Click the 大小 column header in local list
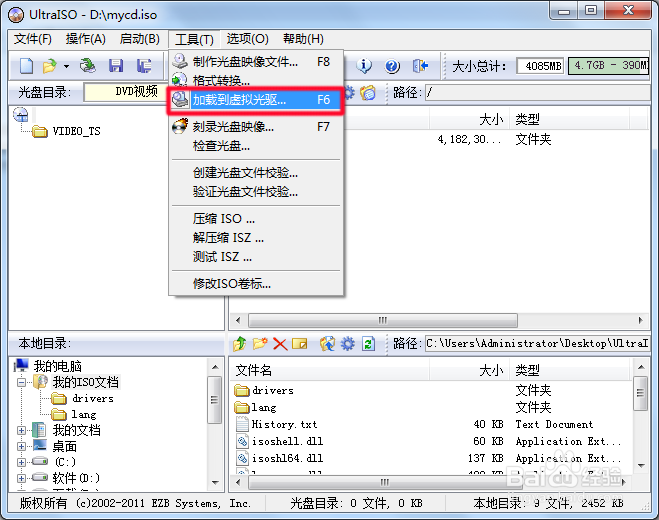 coord(469,370)
